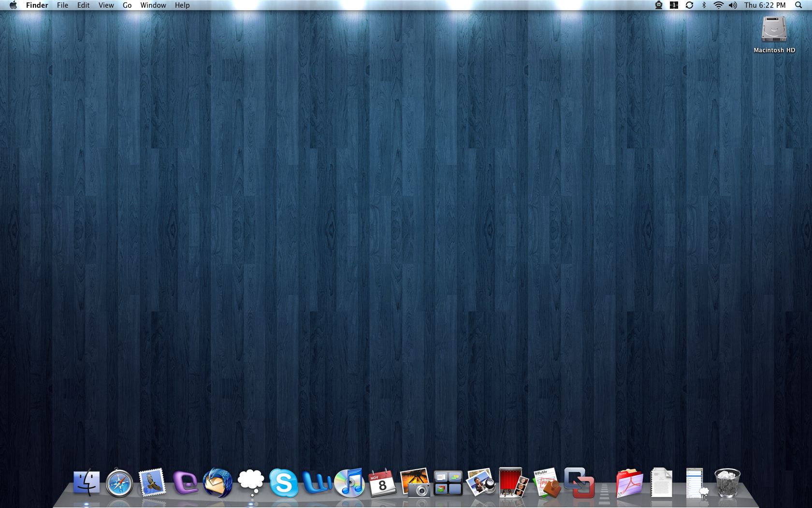Open Spaces from the Dock

(x=448, y=483)
